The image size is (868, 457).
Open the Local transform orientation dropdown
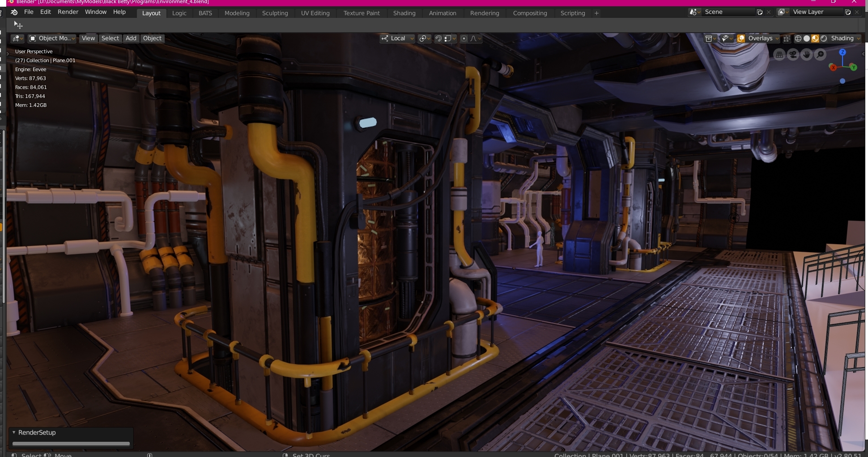click(398, 38)
